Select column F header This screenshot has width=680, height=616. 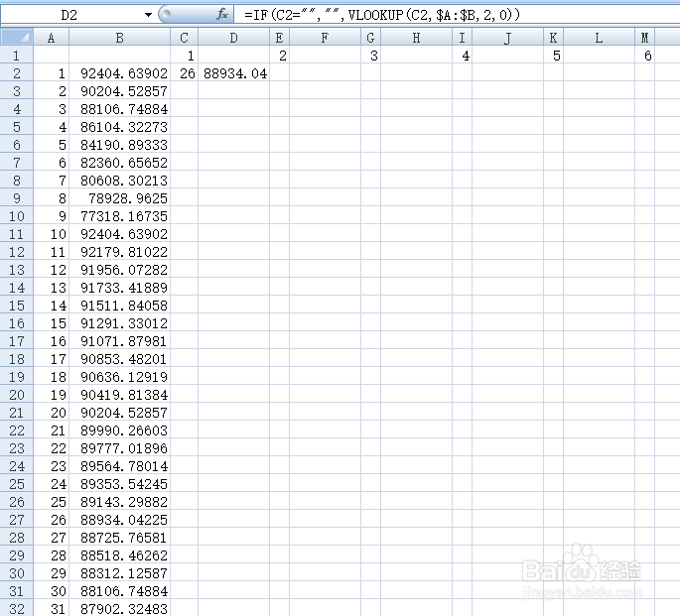(325, 38)
